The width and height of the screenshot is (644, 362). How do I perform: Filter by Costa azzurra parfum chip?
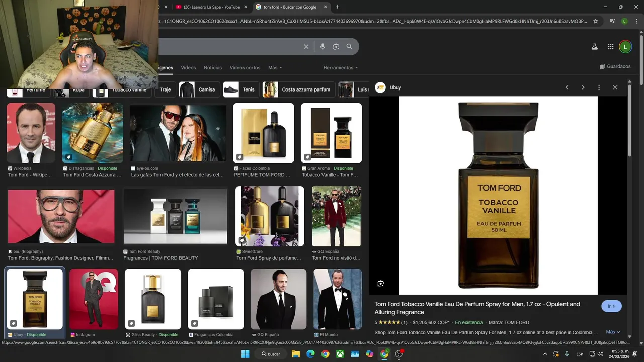(x=299, y=89)
